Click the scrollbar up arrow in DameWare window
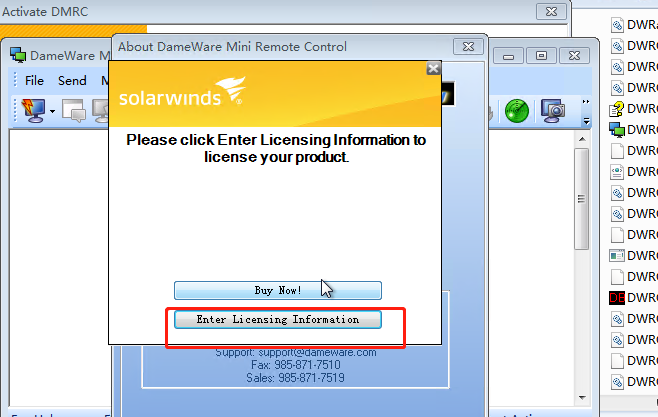This screenshot has width=658, height=417. point(582,139)
